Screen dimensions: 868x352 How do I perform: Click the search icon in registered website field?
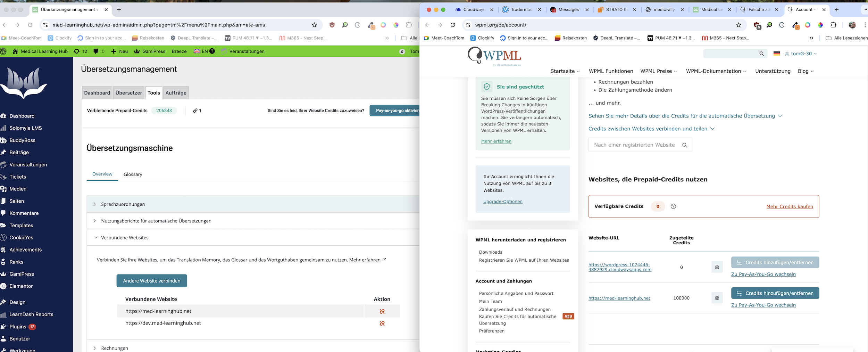(x=684, y=145)
